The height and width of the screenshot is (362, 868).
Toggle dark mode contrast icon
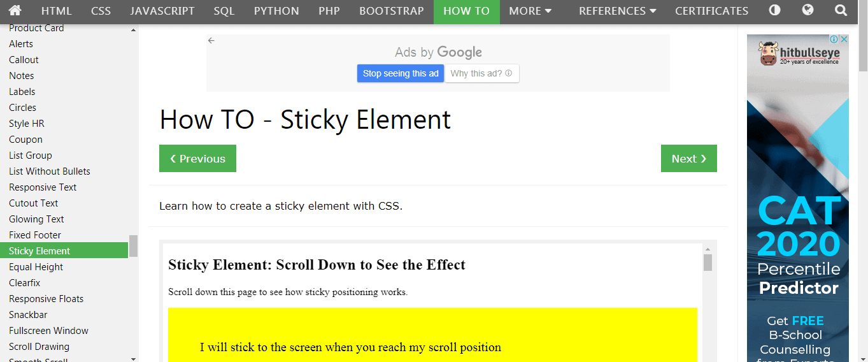tap(775, 10)
